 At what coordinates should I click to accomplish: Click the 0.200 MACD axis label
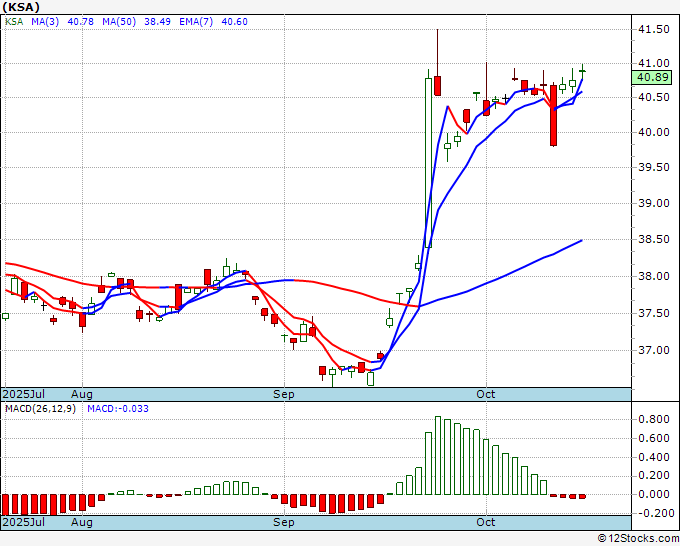click(654, 476)
